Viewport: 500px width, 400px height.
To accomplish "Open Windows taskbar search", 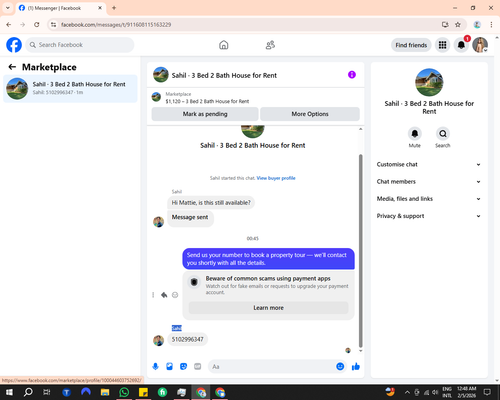I will pyautogui.click(x=28, y=392).
